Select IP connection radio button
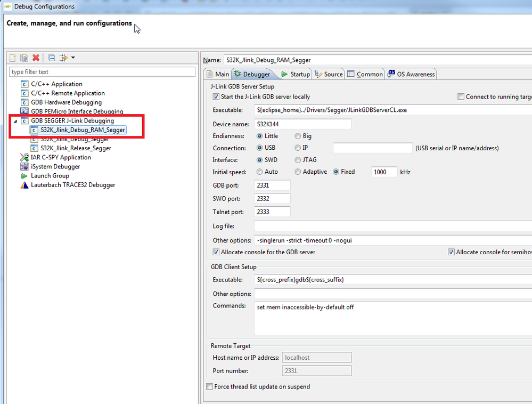Viewport: 532px width, 404px height. tap(298, 148)
